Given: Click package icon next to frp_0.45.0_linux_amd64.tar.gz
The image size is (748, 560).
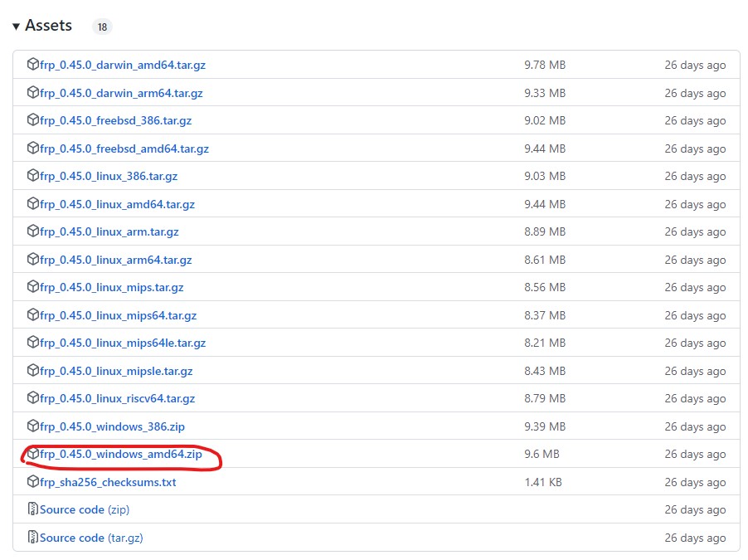Looking at the screenshot, I should [x=33, y=204].
